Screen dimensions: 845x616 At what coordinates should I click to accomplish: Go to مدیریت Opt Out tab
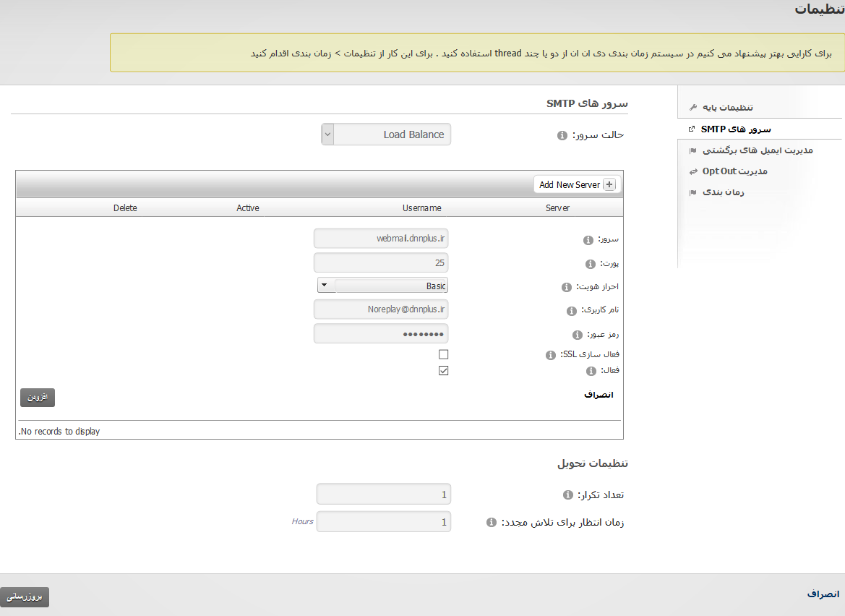click(734, 171)
